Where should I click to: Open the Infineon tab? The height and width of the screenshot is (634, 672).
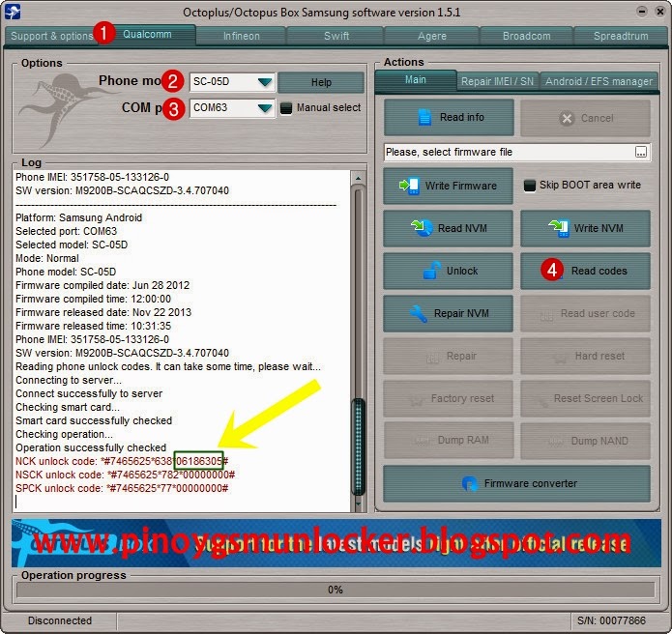point(242,36)
